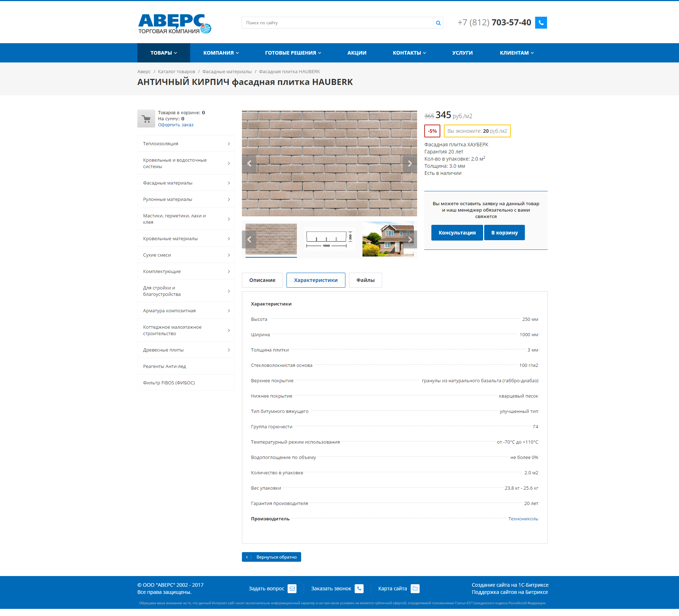Switch to the Описание tab

click(x=262, y=280)
